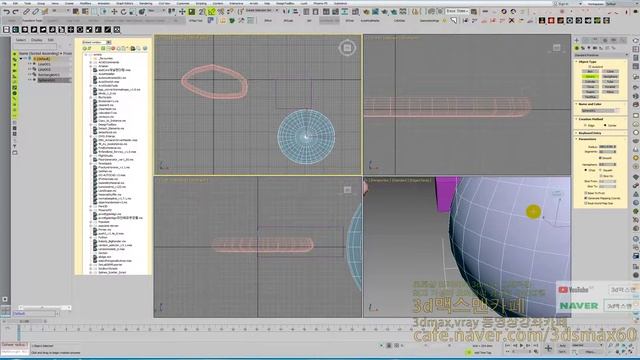Click the Undo icon in main toolbar

point(7,12)
